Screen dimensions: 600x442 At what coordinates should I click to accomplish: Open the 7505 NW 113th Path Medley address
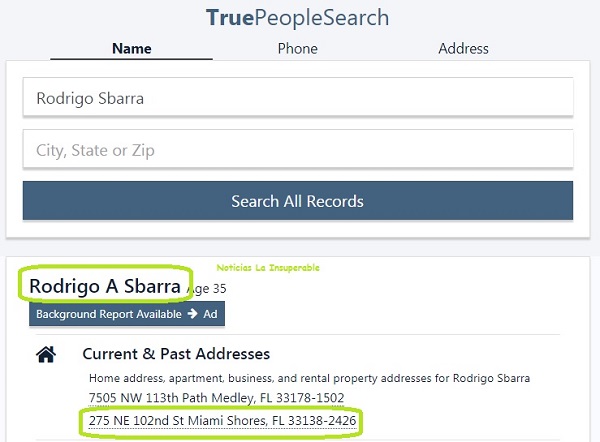216,398
